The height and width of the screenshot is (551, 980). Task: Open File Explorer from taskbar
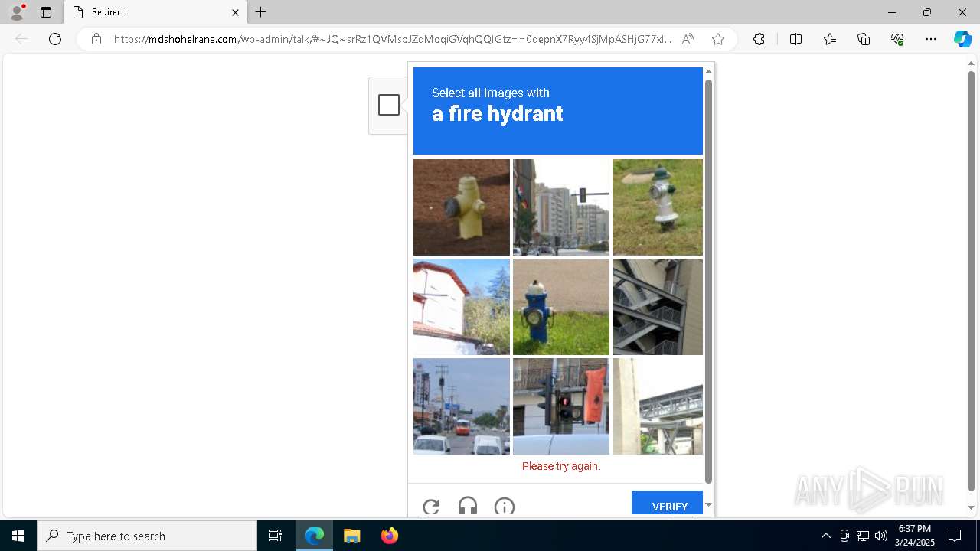click(x=352, y=536)
